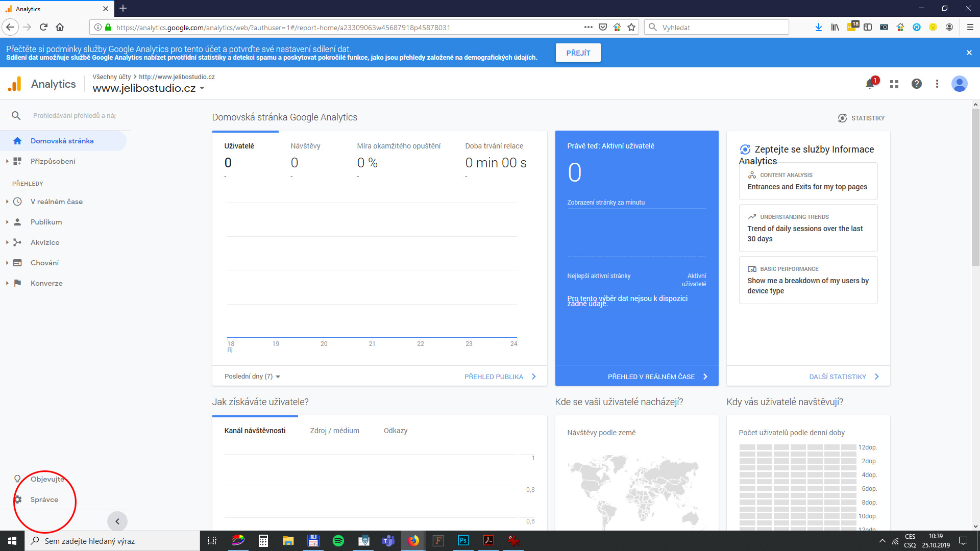Bookmark this page with the star icon
Image resolution: width=980 pixels, height=551 pixels.
coord(631,27)
